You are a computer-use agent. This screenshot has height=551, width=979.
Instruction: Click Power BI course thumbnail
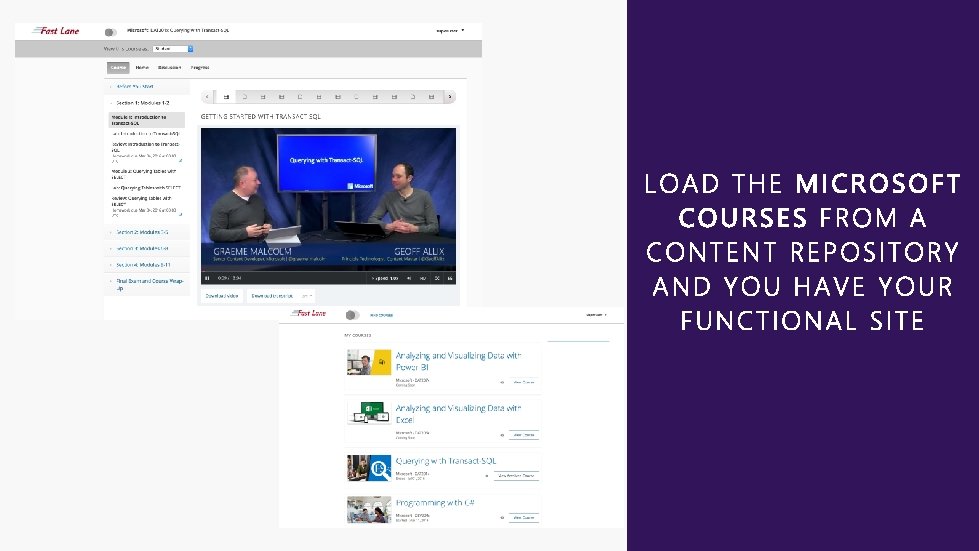(369, 363)
